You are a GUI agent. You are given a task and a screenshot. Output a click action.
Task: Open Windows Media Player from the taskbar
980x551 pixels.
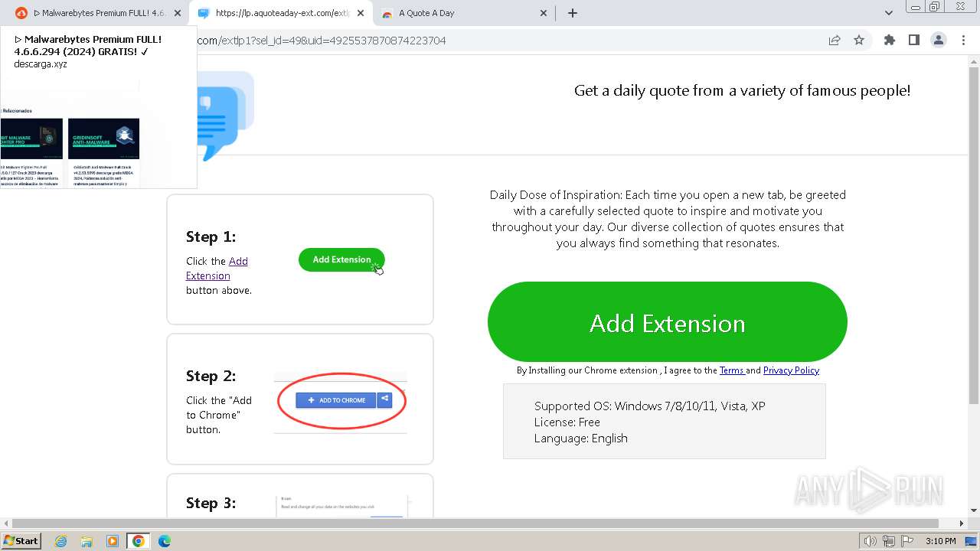113,541
